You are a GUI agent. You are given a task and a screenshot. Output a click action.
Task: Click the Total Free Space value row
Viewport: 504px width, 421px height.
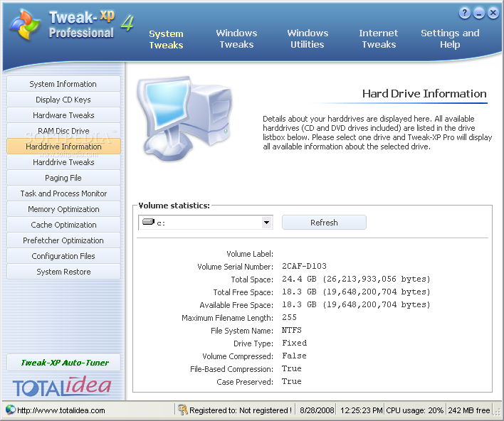[356, 292]
